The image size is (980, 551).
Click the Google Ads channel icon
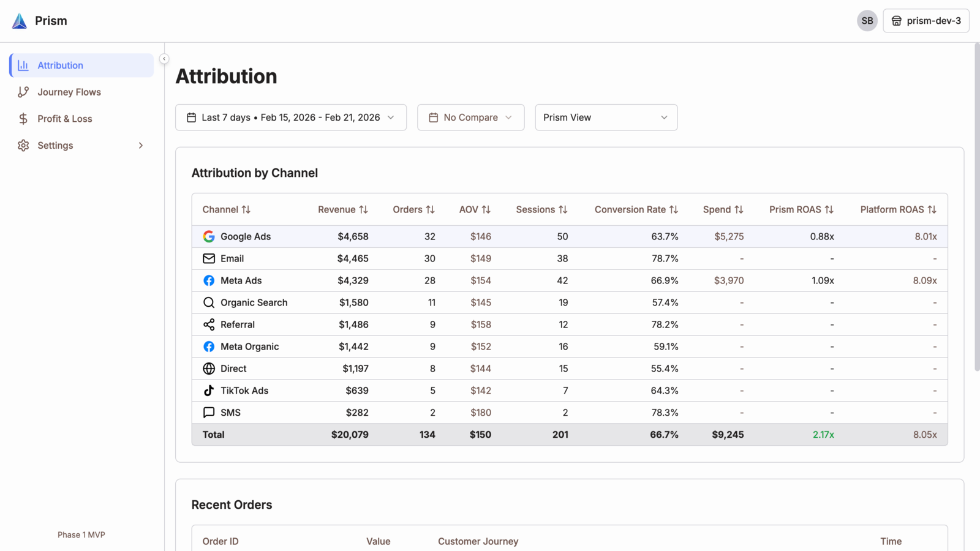point(209,236)
